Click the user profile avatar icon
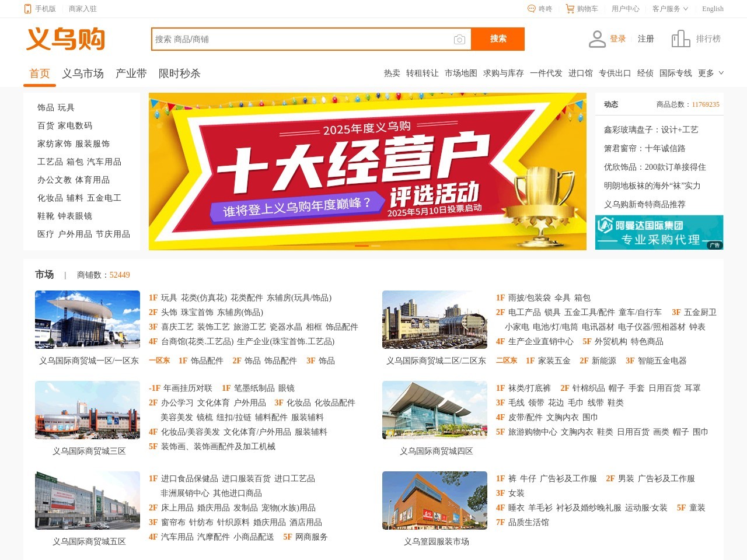The width and height of the screenshot is (747, 560). coord(597,39)
